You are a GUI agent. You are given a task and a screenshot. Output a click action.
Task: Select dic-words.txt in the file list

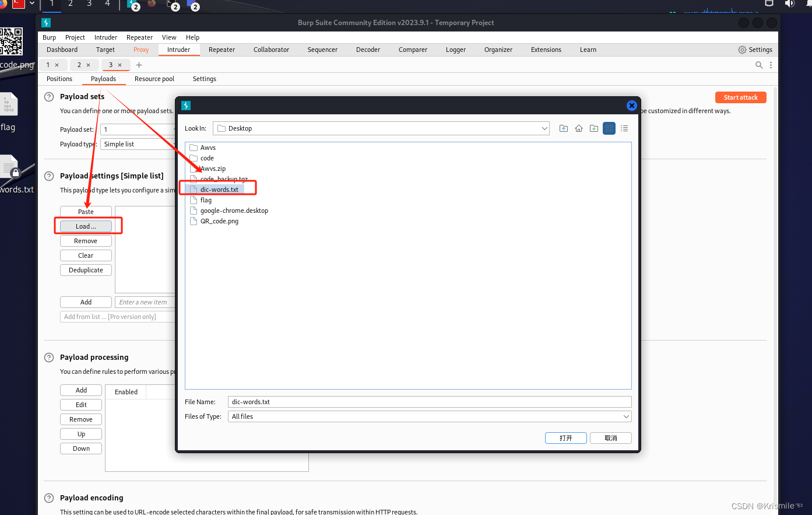[x=214, y=190]
